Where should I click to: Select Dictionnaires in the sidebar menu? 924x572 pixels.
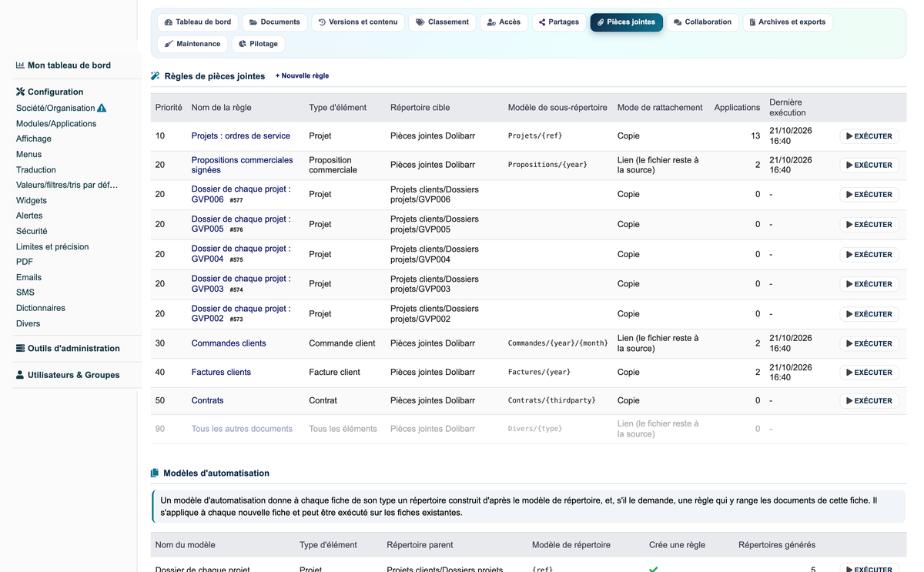[x=41, y=308]
